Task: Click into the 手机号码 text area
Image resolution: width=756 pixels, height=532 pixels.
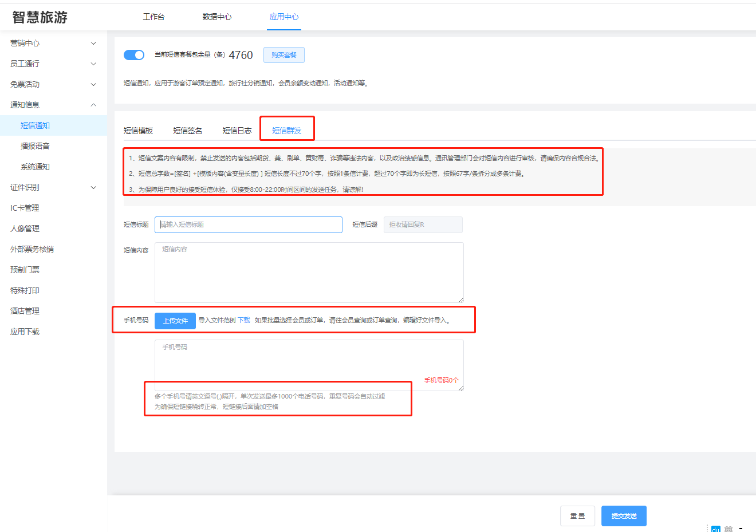Action: (309, 361)
